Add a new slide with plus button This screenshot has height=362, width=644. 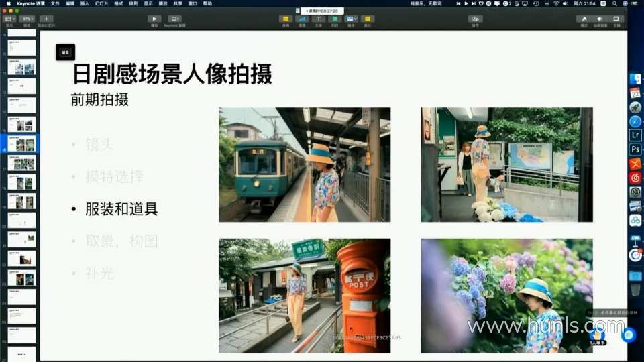pos(46,19)
